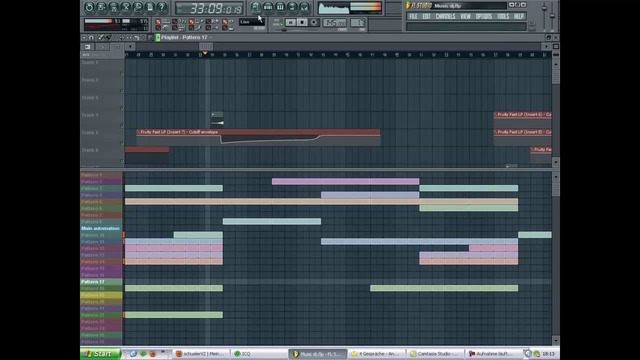Switch to schuelerVZ browser taskbar item
640x360 pixels.
[201, 354]
